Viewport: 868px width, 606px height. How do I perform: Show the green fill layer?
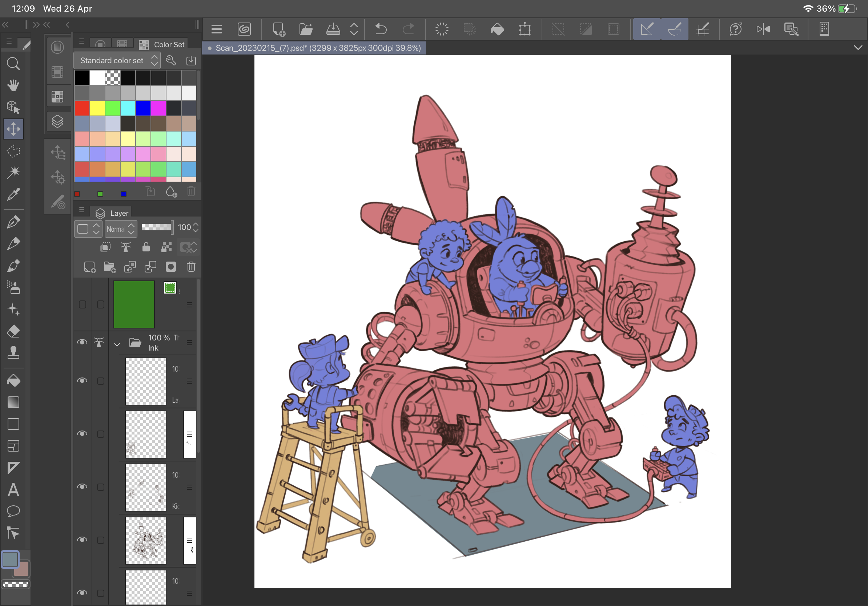[x=82, y=304]
